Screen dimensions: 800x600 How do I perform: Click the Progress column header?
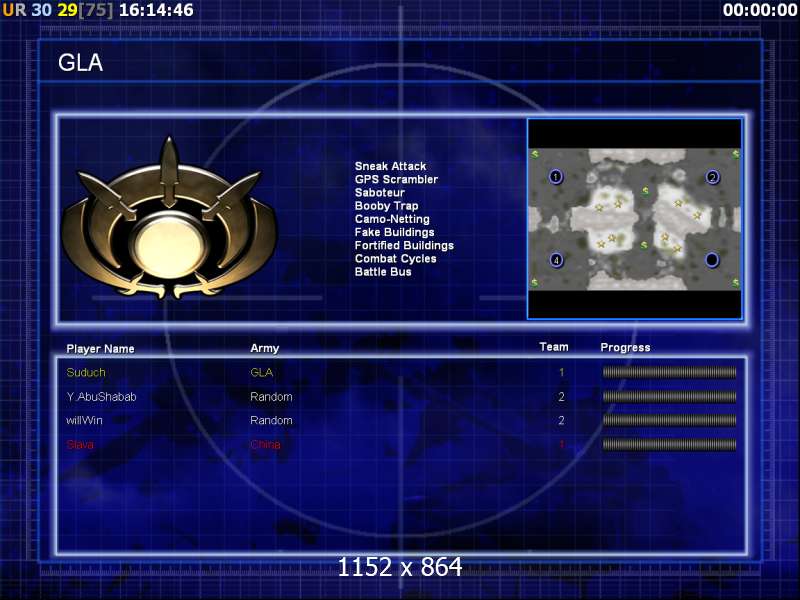click(x=625, y=347)
